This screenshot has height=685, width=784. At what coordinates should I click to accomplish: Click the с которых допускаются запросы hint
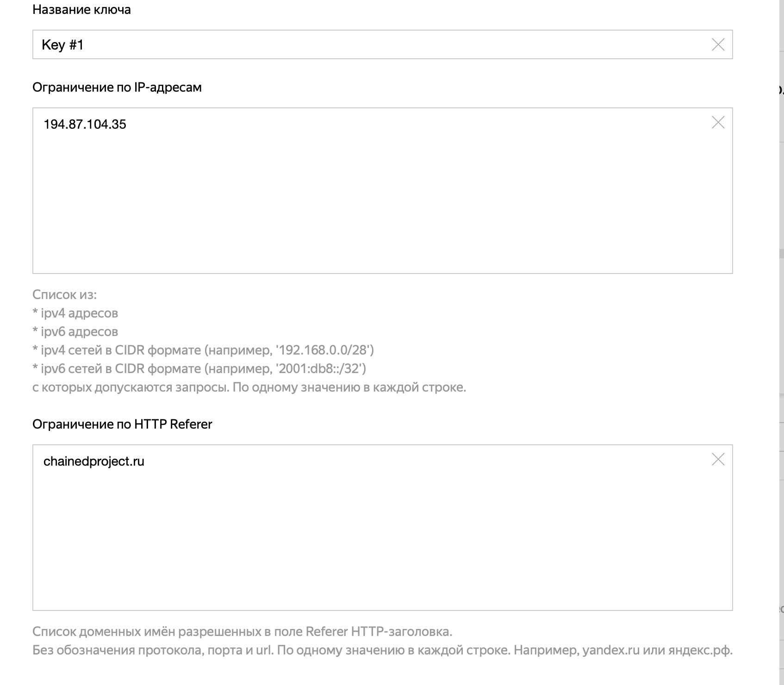(249, 387)
